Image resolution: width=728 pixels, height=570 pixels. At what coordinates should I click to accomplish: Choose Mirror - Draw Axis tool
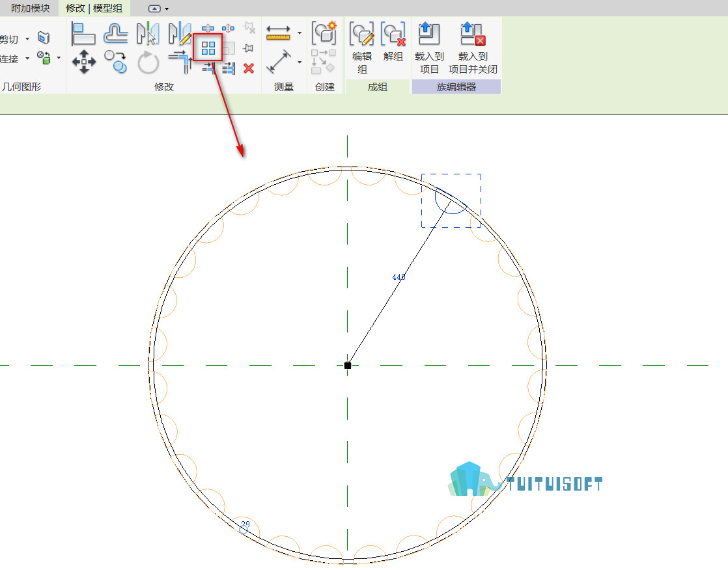180,33
